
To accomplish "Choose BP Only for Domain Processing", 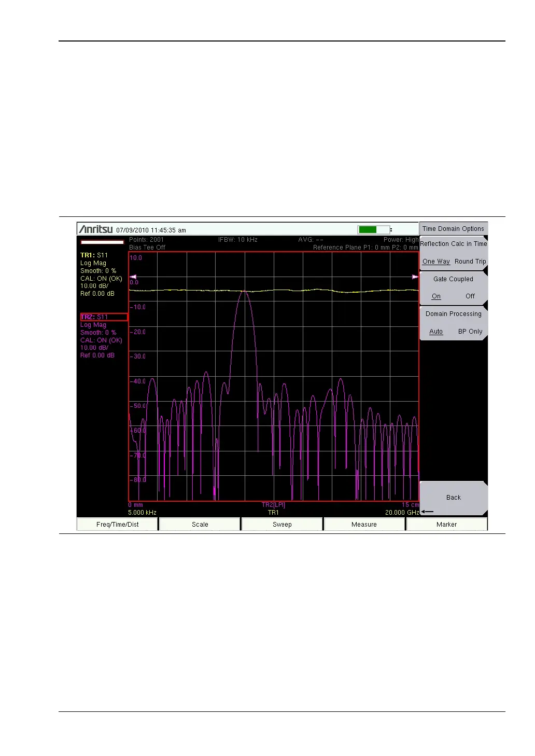I will [470, 332].
